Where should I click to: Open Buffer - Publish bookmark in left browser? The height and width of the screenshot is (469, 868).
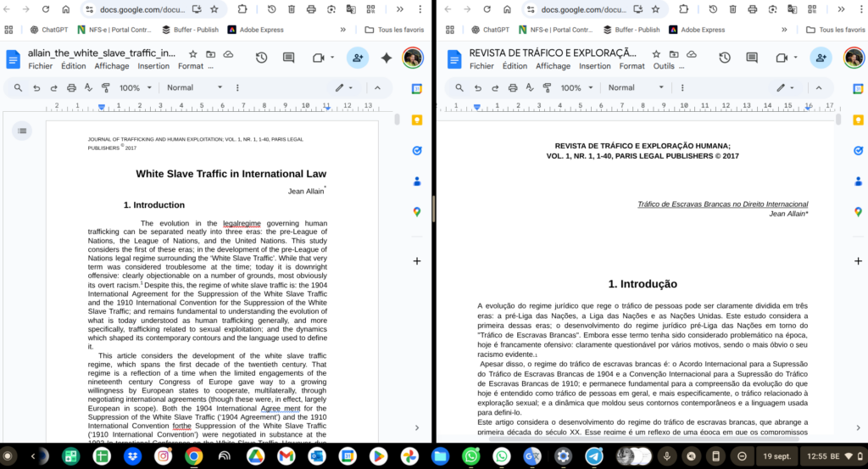191,30
